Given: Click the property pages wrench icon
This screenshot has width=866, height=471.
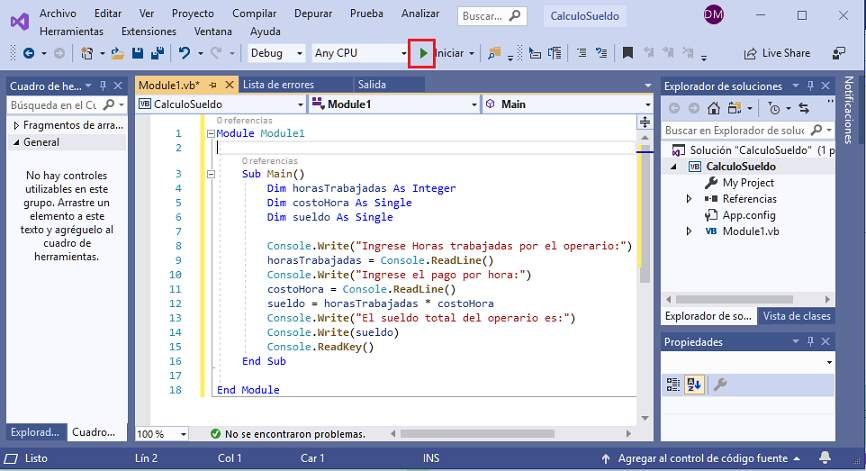Looking at the screenshot, I should click(720, 384).
